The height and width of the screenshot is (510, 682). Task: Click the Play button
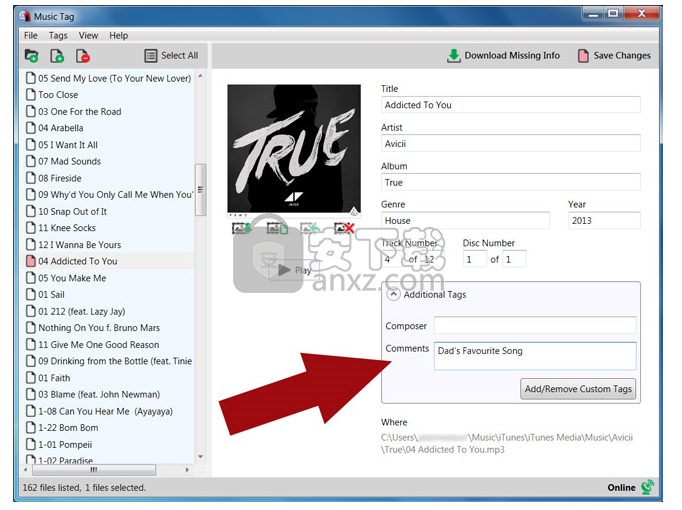[x=294, y=270]
